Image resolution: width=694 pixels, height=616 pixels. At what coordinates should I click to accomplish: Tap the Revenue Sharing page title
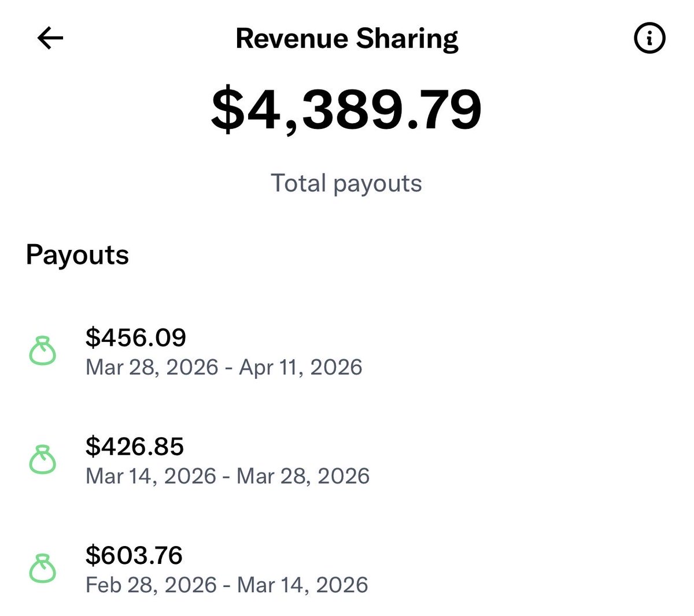pos(347,39)
